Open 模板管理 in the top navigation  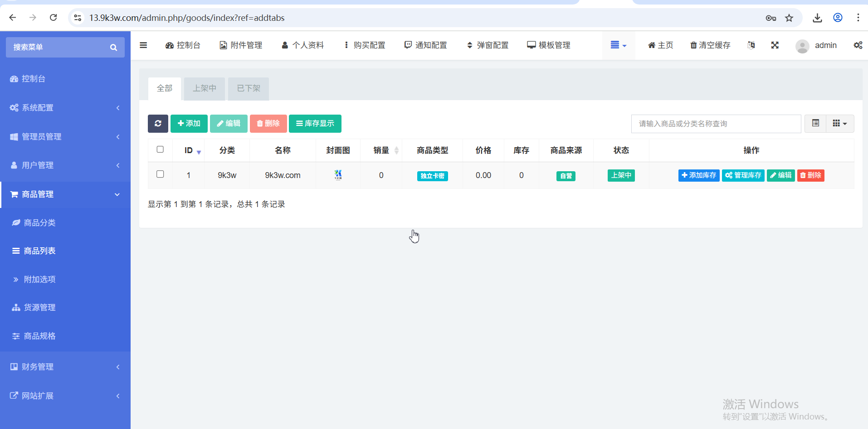click(549, 45)
